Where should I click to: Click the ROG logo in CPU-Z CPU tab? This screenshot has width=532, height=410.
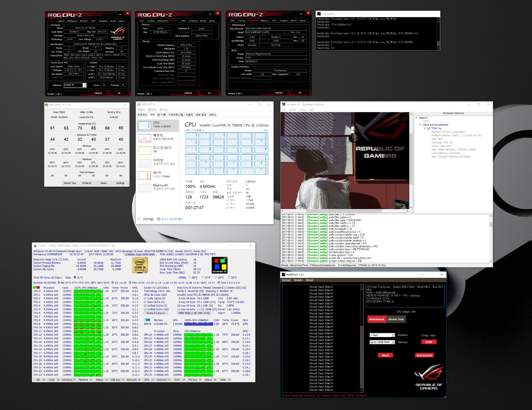118,33
